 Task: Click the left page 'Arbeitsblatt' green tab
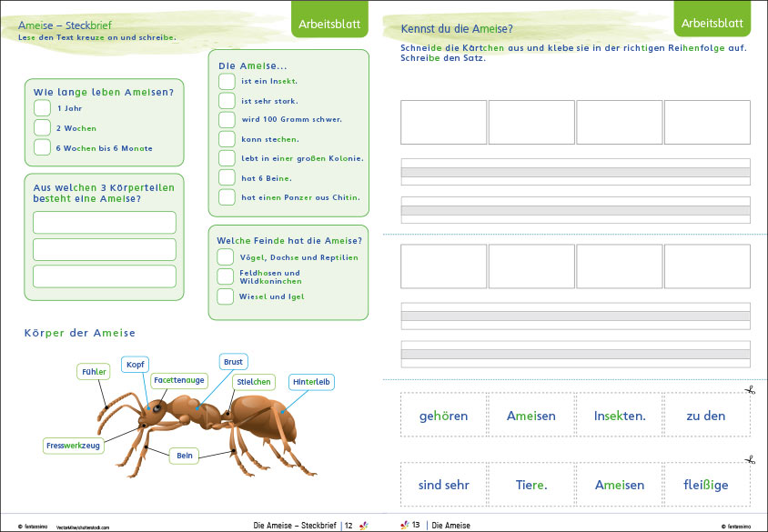[329, 21]
